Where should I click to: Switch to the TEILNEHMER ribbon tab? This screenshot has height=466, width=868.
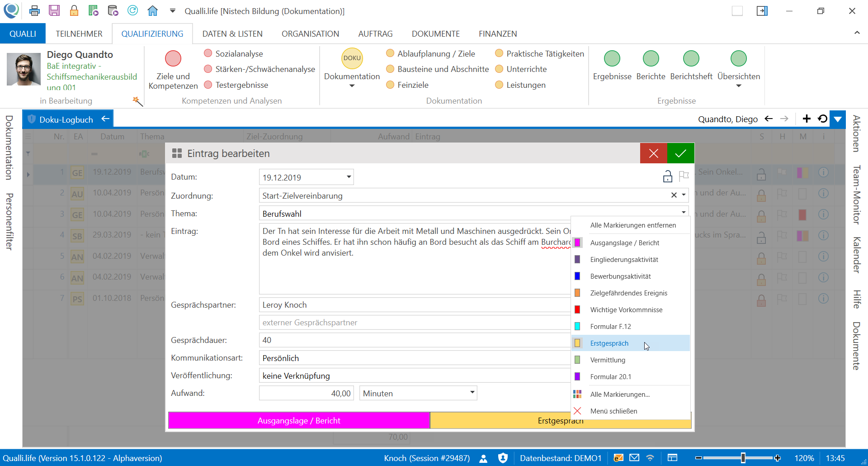79,33
